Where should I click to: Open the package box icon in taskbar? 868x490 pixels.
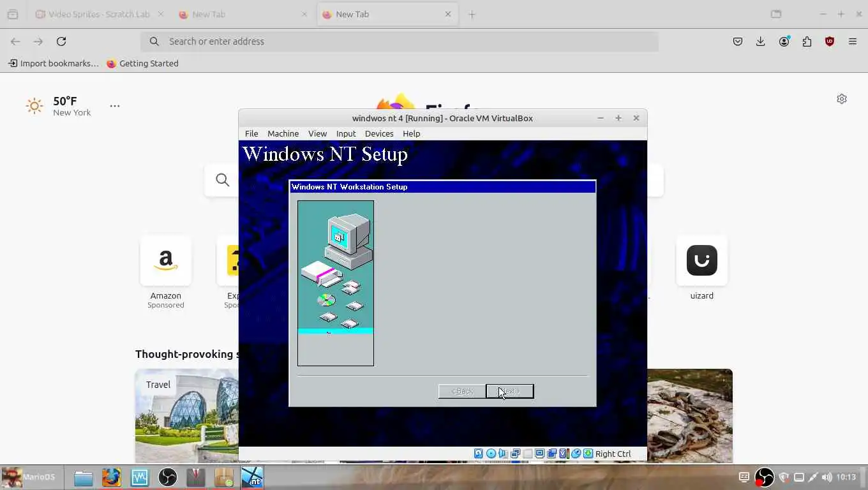point(224,477)
